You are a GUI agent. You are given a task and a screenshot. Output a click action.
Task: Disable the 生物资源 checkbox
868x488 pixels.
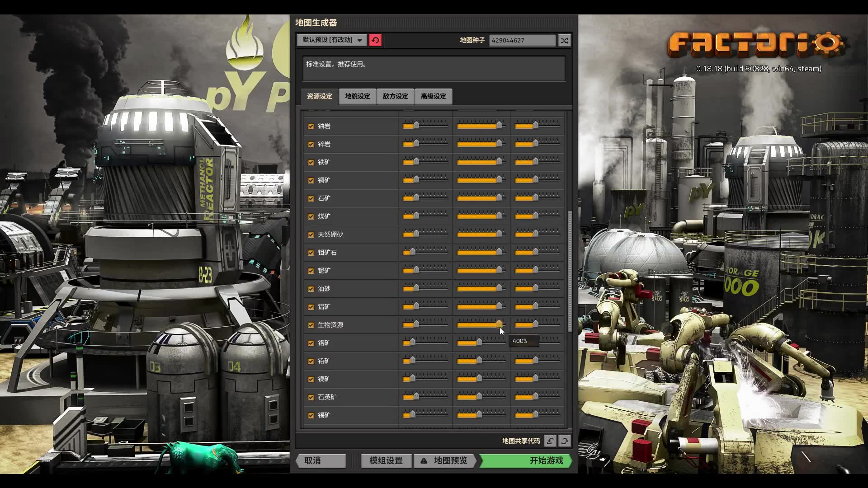(311, 325)
